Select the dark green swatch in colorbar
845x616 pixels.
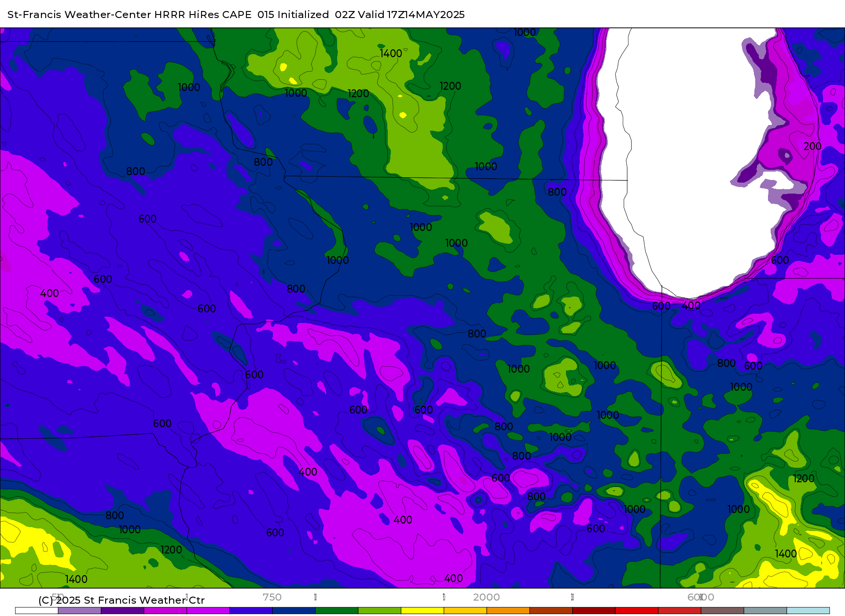coord(337,611)
